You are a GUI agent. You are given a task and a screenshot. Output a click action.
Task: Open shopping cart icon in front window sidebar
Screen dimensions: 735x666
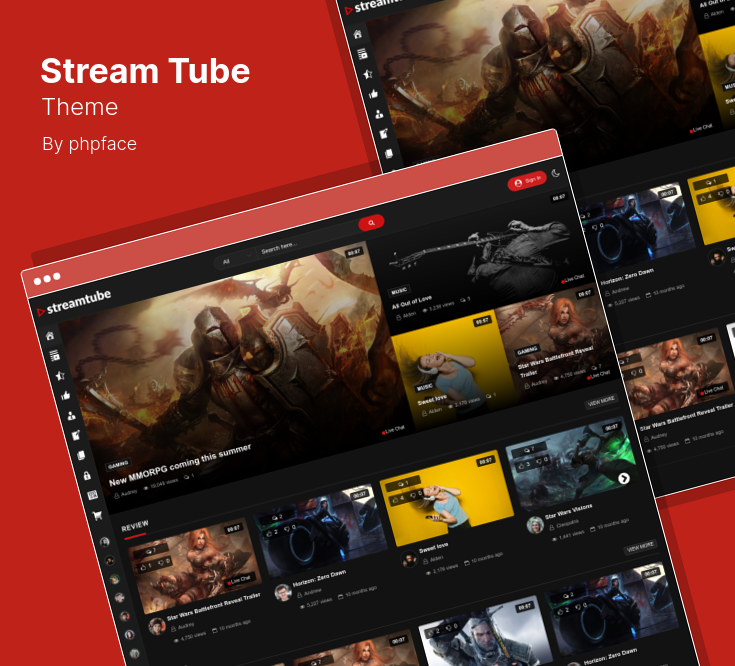tap(98, 516)
